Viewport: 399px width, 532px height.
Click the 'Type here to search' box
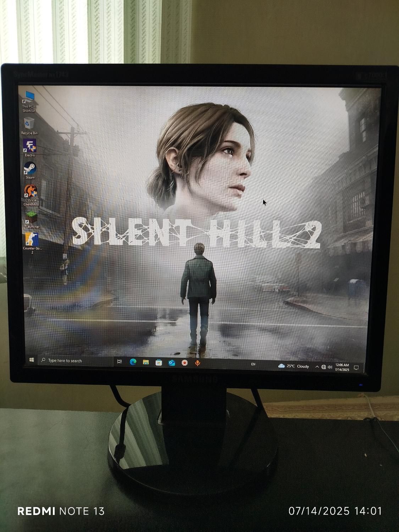coord(75,361)
